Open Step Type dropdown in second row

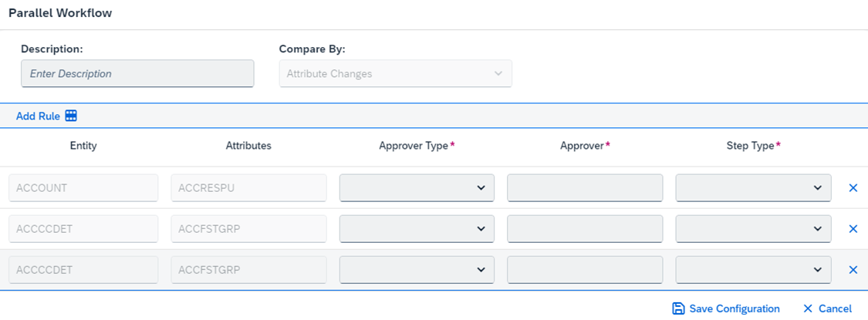(x=753, y=229)
